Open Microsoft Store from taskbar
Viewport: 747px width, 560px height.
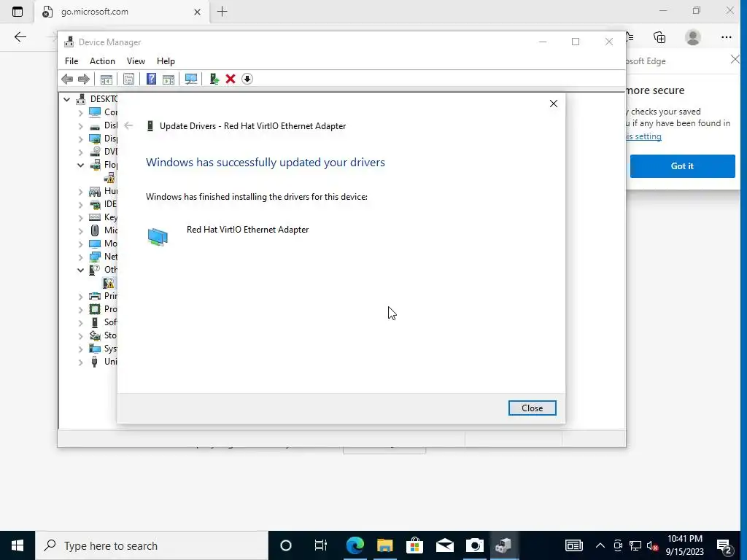tap(415, 545)
